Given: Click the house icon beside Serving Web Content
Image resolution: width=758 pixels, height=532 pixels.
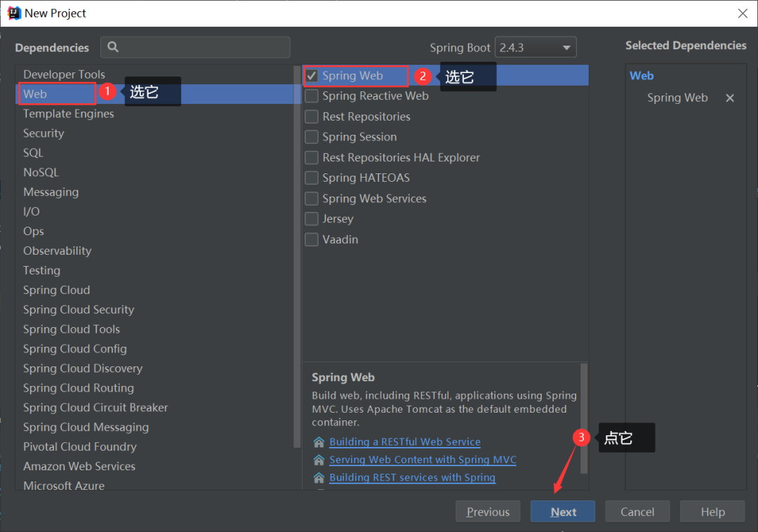Looking at the screenshot, I should 319,460.
